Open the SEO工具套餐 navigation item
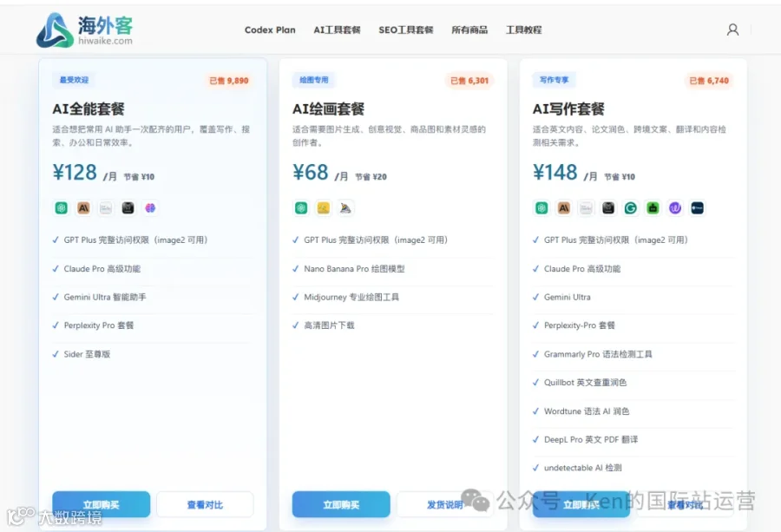Viewport: 781px width, 532px height. coord(406,30)
